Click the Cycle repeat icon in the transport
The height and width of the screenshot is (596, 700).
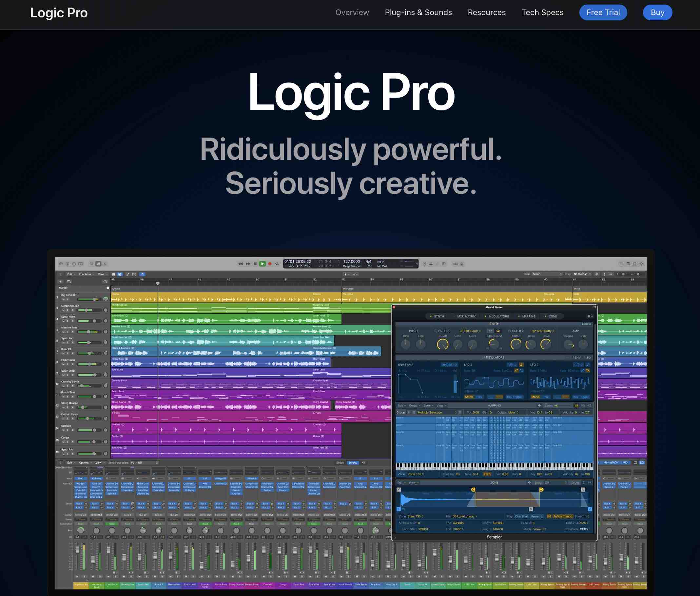coord(277,263)
